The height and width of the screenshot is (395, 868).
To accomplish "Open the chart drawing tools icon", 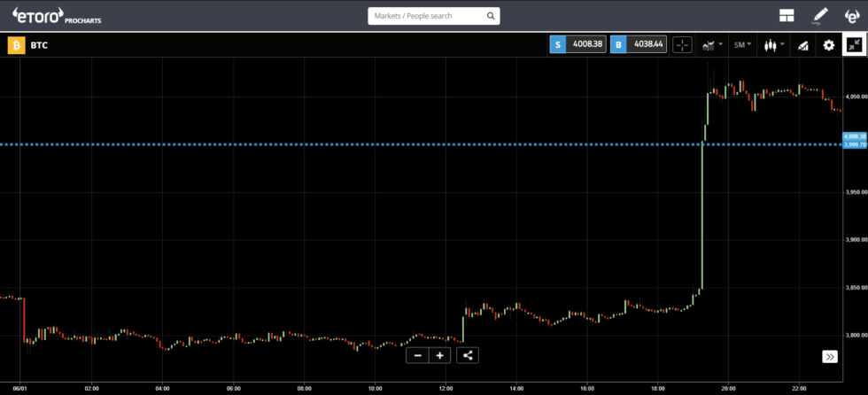I will coord(802,45).
